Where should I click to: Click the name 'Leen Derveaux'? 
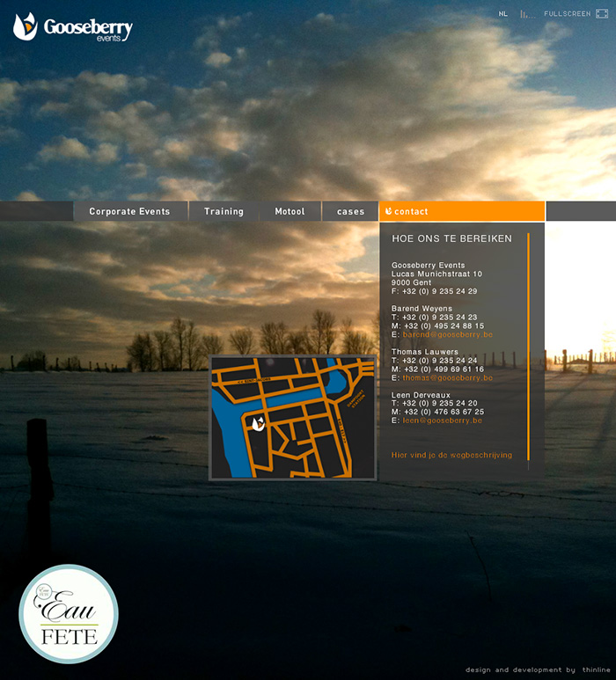(421, 395)
